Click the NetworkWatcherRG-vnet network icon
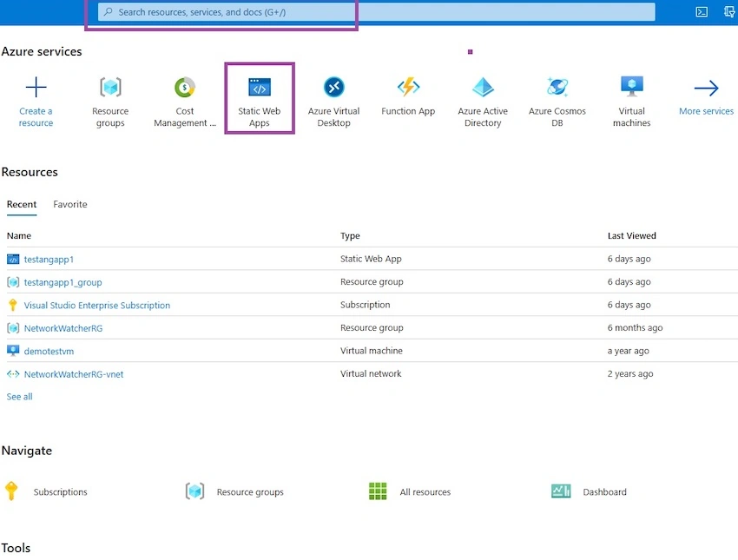The width and height of the screenshot is (738, 560). [13, 374]
